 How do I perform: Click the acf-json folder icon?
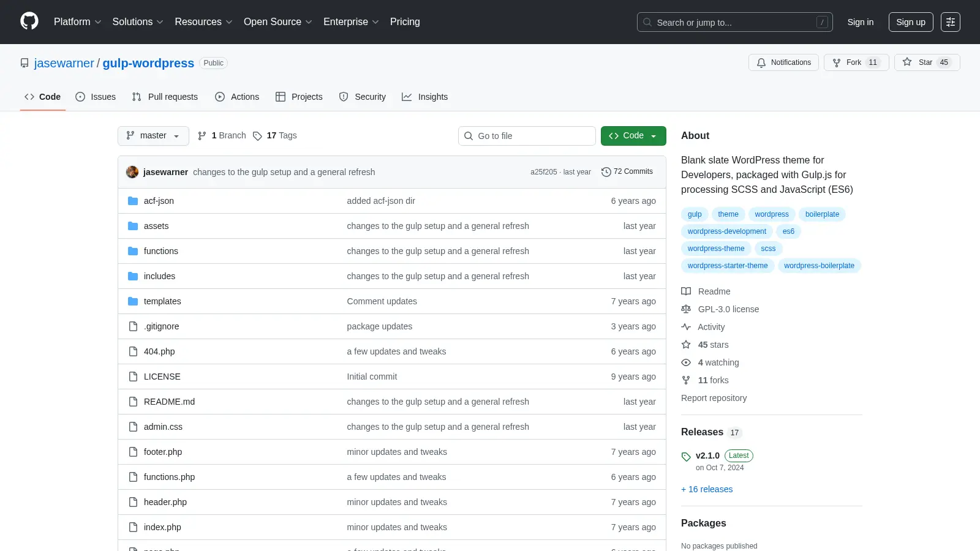point(133,201)
